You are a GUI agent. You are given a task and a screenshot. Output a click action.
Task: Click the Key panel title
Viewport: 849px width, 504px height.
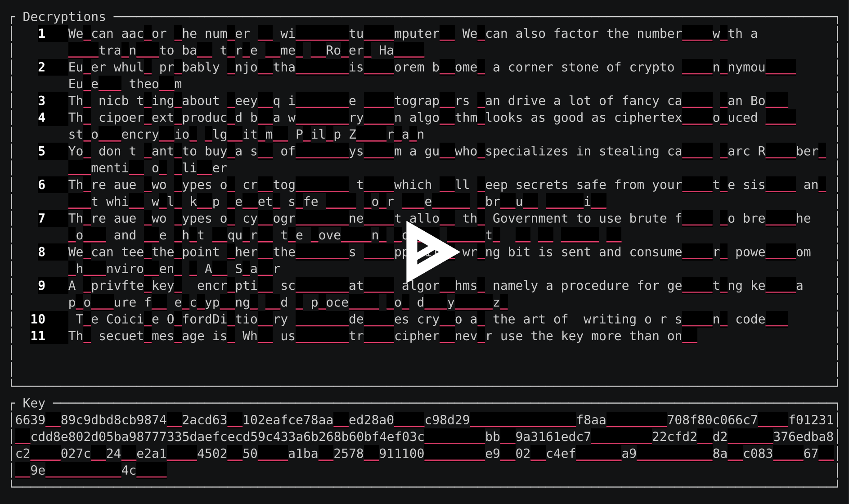coord(34,403)
